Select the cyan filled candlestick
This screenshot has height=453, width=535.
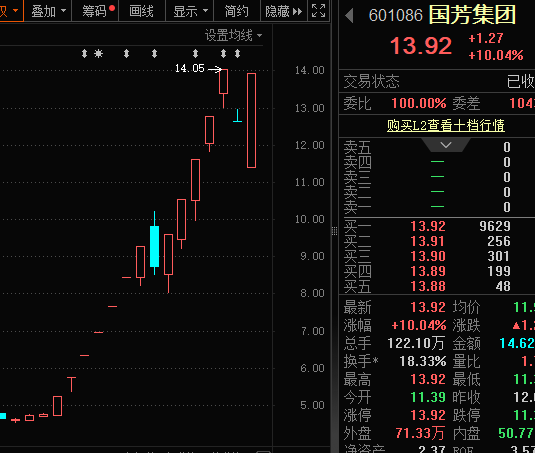coord(155,246)
